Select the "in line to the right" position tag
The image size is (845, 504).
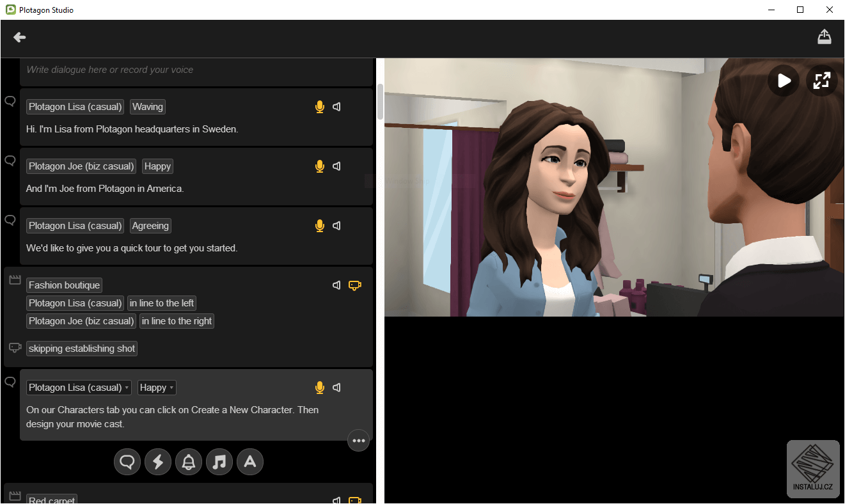[x=177, y=321]
